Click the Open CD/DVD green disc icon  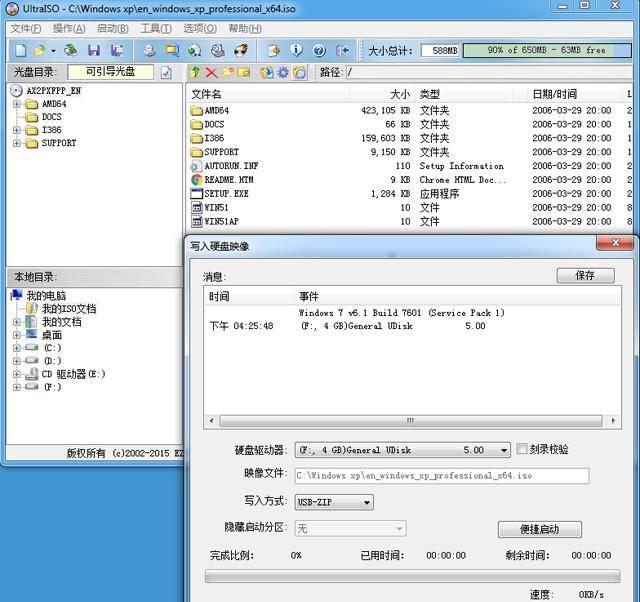[x=71, y=51]
